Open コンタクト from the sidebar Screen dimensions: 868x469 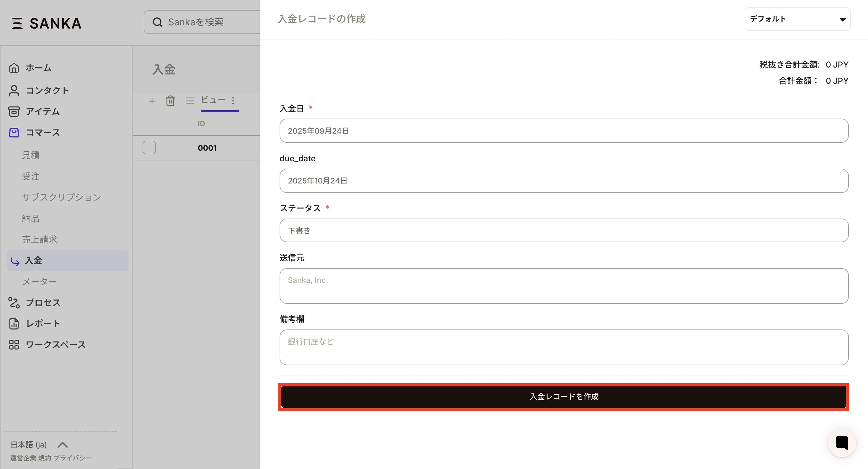[47, 90]
